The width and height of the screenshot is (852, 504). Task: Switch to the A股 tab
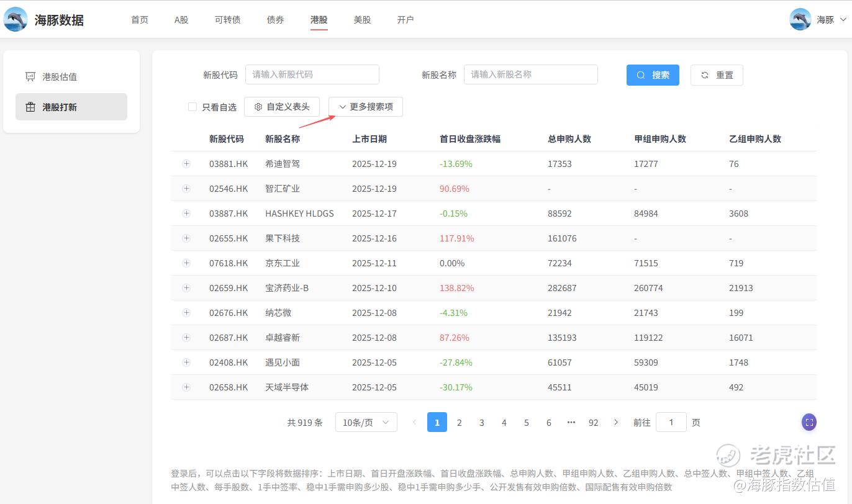(x=181, y=20)
